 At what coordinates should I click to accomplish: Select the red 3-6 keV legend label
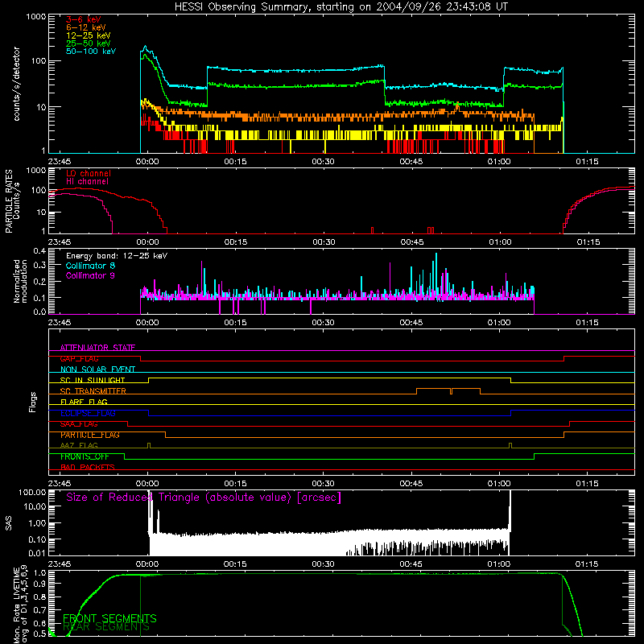click(84, 19)
